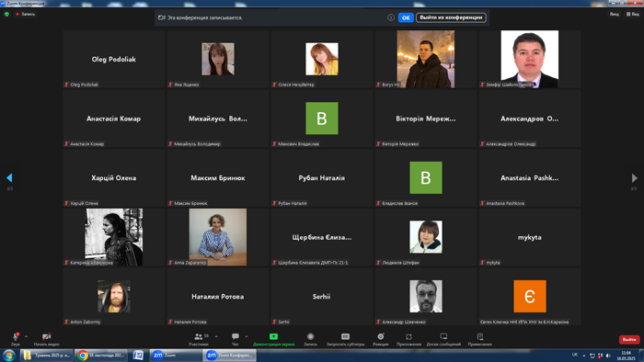The width and height of the screenshot is (644, 362).
Task: Request captions via Запросить субтитры
Action: tap(345, 339)
